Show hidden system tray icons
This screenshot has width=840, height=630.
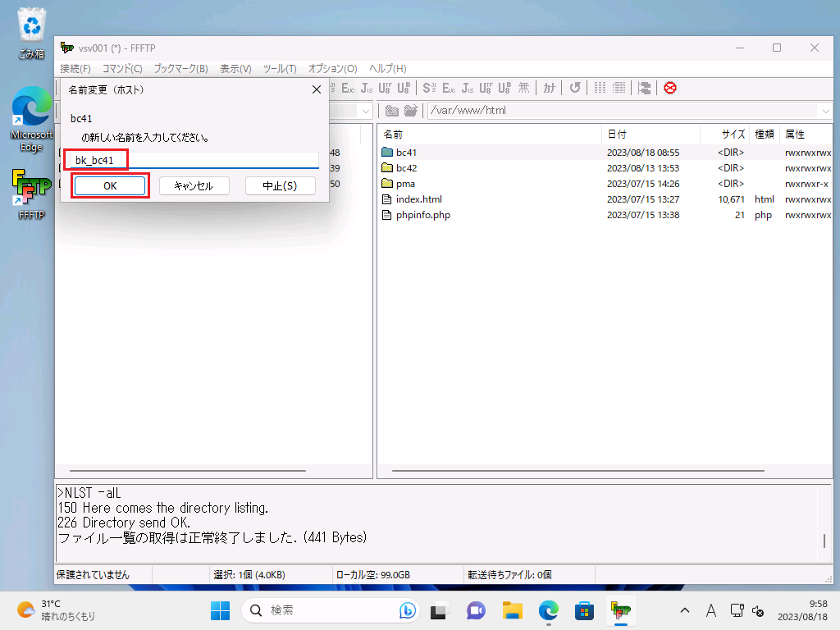pos(685,610)
